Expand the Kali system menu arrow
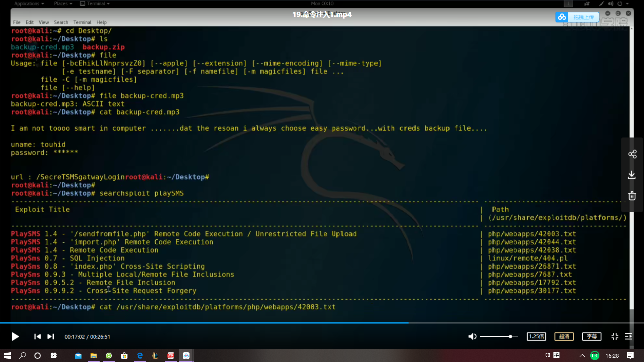Image resolution: width=644 pixels, height=362 pixels. [x=627, y=4]
